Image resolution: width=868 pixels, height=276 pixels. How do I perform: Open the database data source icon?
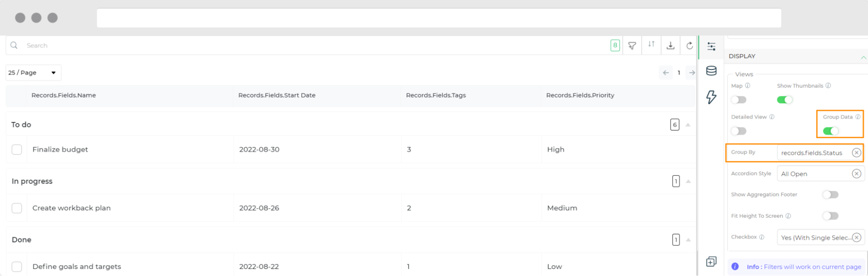[711, 71]
